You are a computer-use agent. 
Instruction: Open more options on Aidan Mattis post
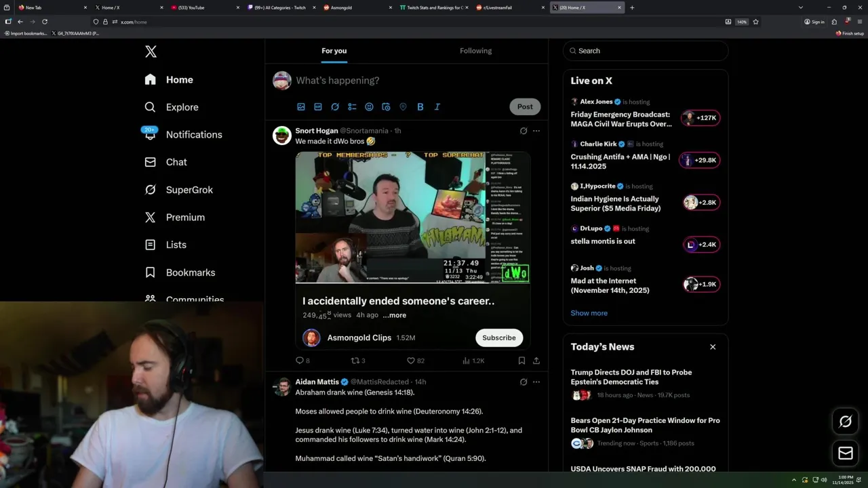pyautogui.click(x=536, y=382)
